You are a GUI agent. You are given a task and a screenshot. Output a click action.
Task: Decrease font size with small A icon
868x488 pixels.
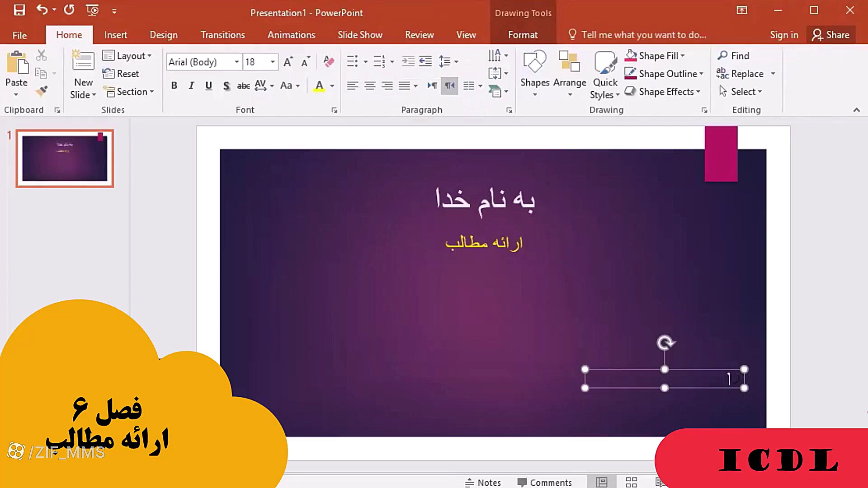tap(306, 62)
